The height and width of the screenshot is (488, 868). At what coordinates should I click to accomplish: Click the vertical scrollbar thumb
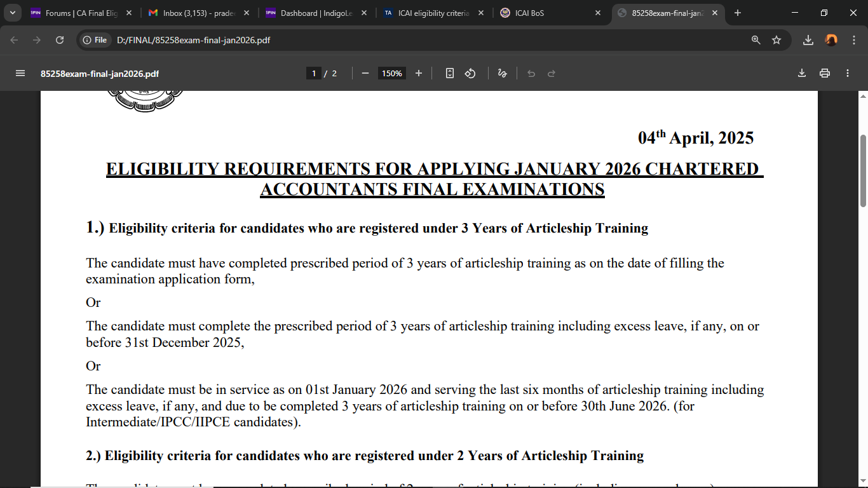coord(863,170)
